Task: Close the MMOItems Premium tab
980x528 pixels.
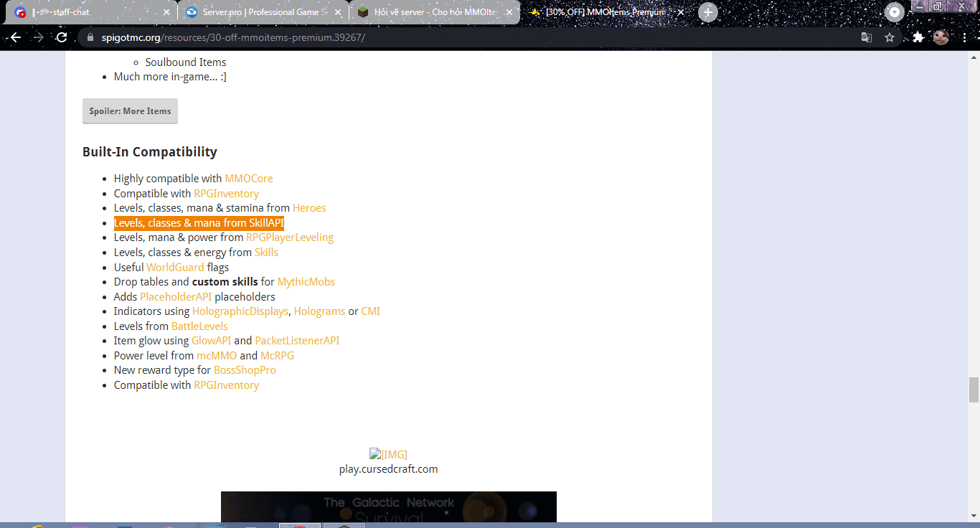Action: pos(681,12)
